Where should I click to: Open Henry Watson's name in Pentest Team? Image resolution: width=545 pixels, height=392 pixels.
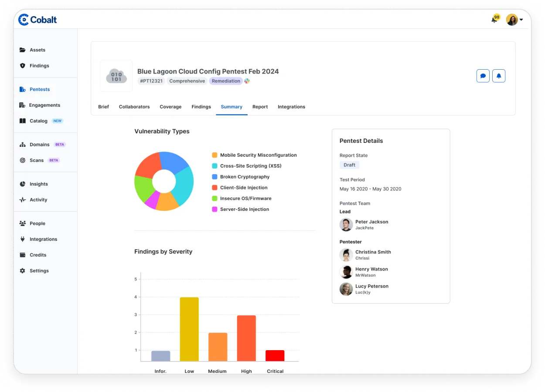(371, 269)
